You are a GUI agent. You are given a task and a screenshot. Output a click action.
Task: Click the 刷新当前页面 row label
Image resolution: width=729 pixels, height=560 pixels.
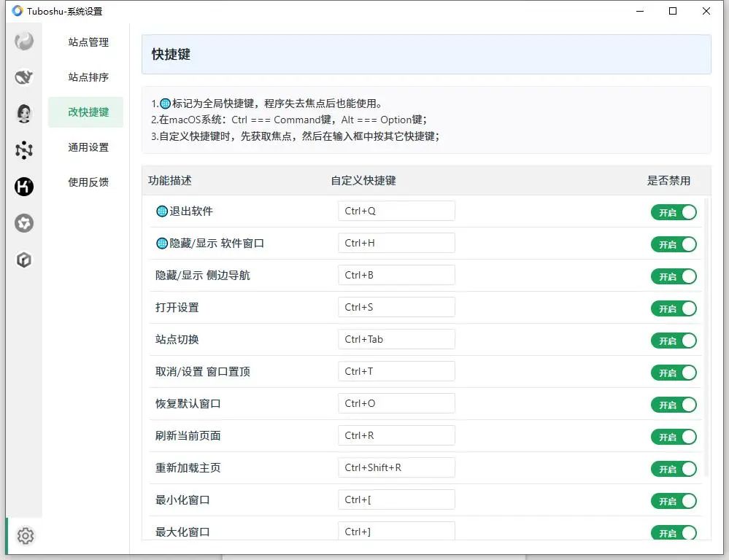click(x=188, y=436)
